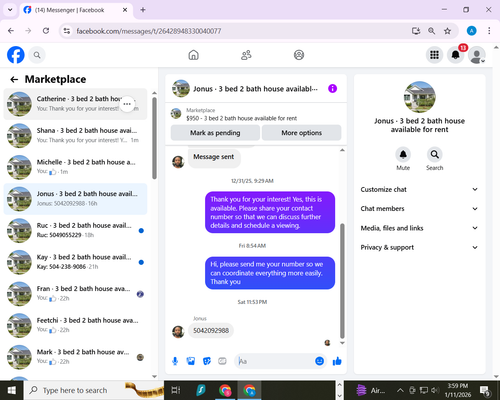Mute the Jonus conversation with the bell icon
The image size is (500, 400).
[403, 155]
